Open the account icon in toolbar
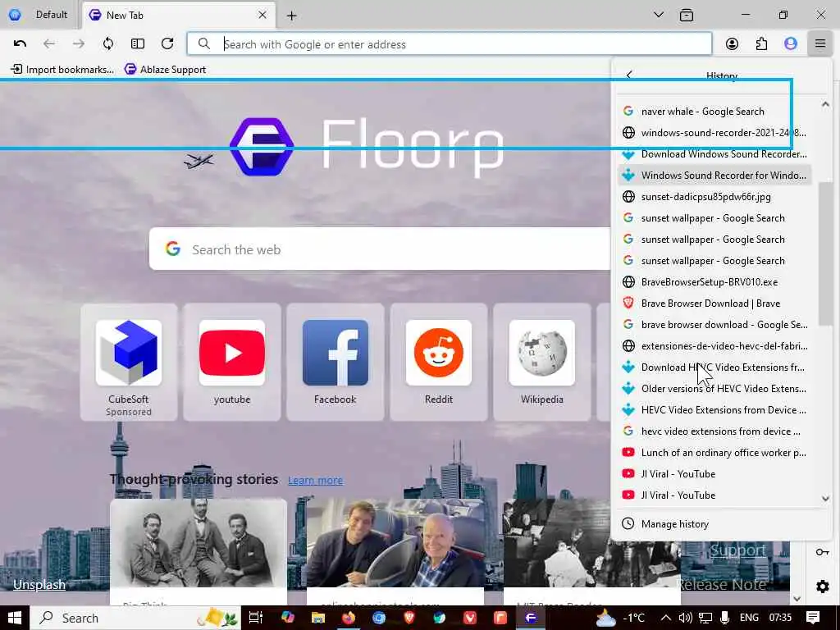The image size is (840, 630). click(x=732, y=44)
